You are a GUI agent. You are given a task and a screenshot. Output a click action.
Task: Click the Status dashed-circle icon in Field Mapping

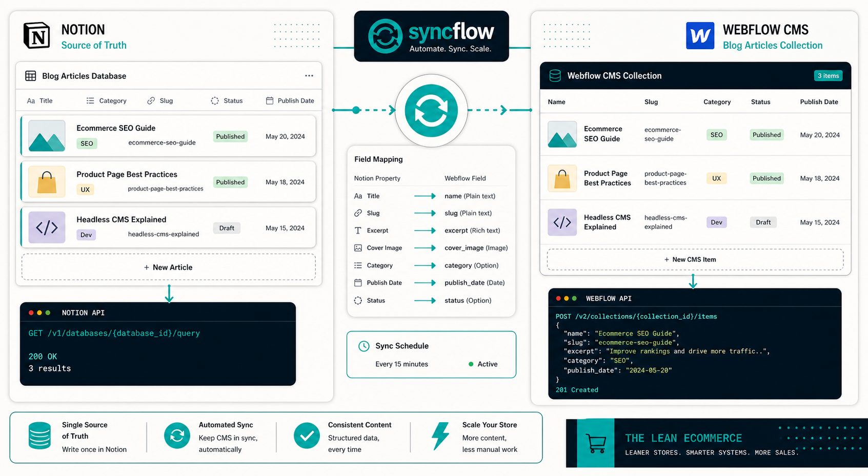[358, 301]
